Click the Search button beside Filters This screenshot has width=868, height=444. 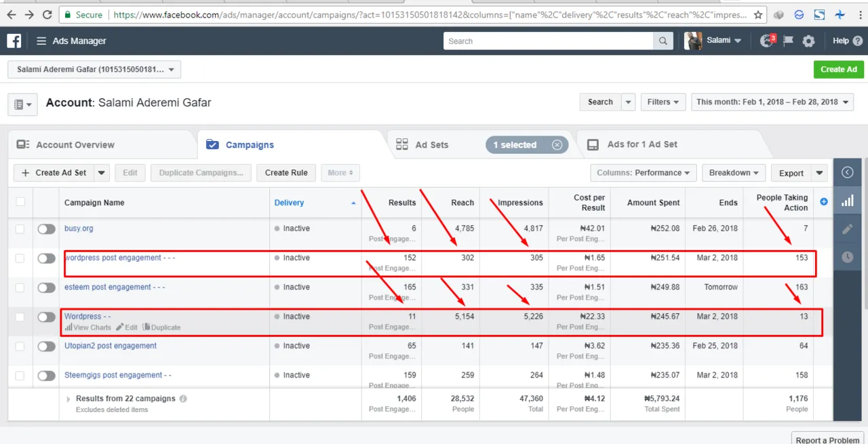600,102
